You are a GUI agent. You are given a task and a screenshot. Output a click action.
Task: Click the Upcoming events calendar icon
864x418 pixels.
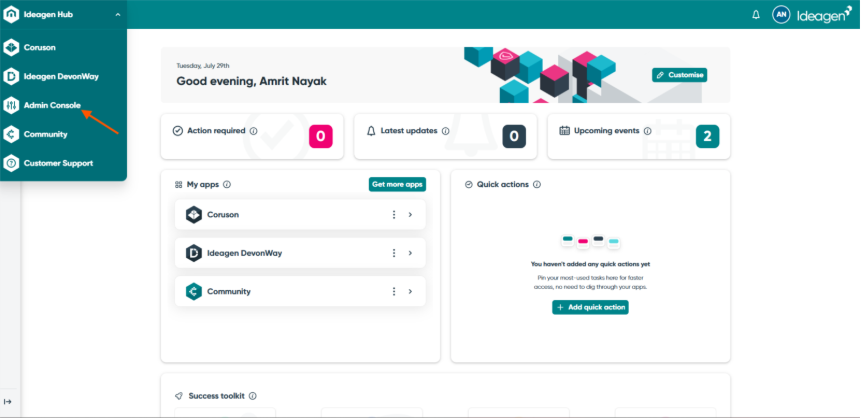[564, 131]
